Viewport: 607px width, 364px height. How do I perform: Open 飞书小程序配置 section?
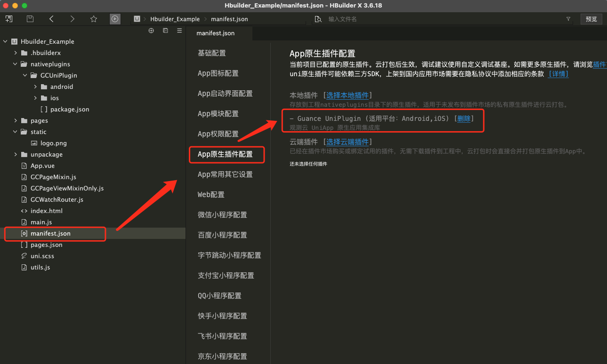pos(222,336)
